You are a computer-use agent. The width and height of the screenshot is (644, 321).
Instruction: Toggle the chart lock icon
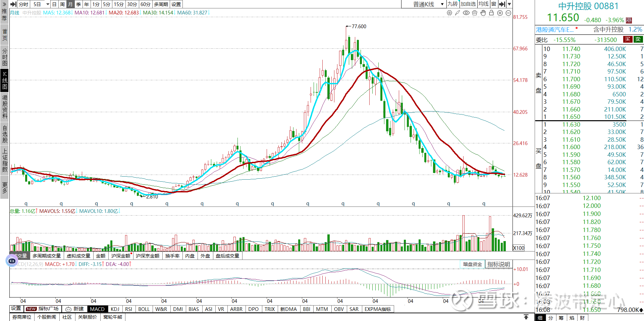(x=491, y=13)
